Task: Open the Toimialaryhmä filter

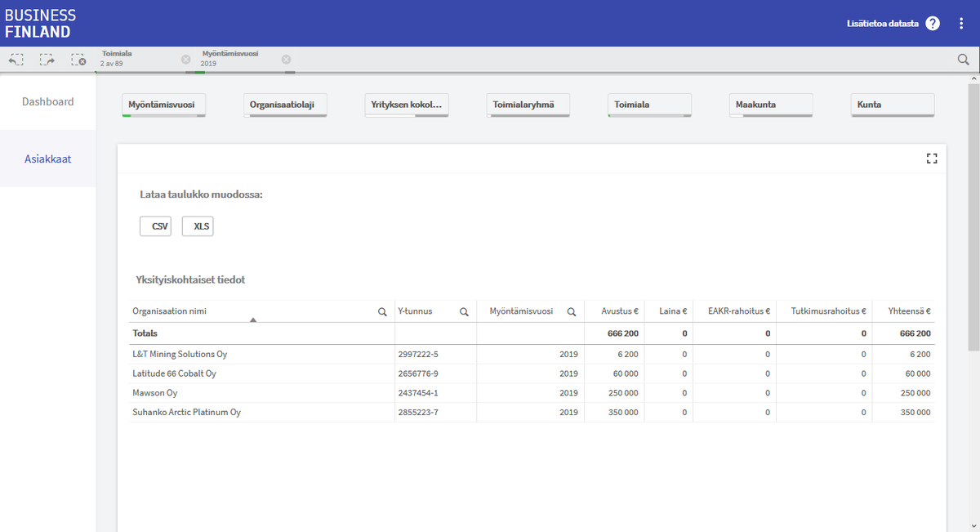Action: point(528,105)
